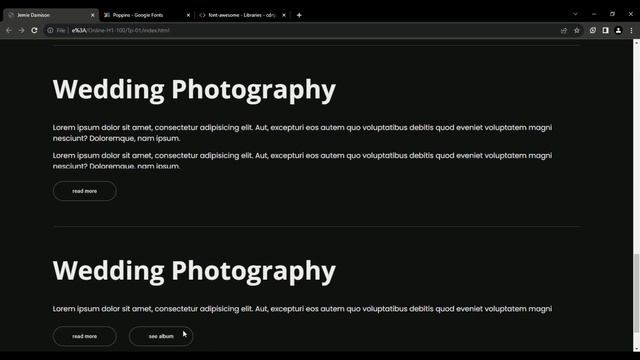The height and width of the screenshot is (360, 640).
Task: Reload the current page
Action: (34, 30)
